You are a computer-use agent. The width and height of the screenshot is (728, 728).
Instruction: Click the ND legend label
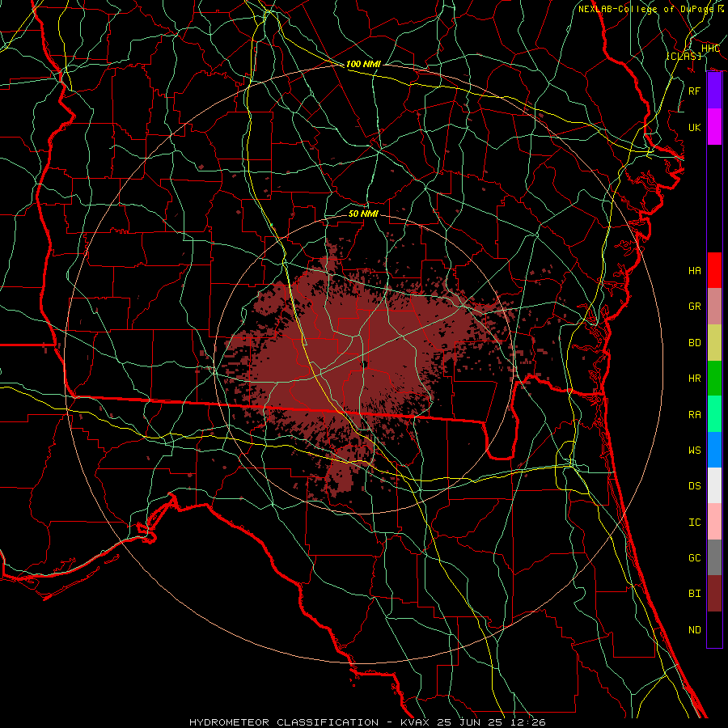695,630
